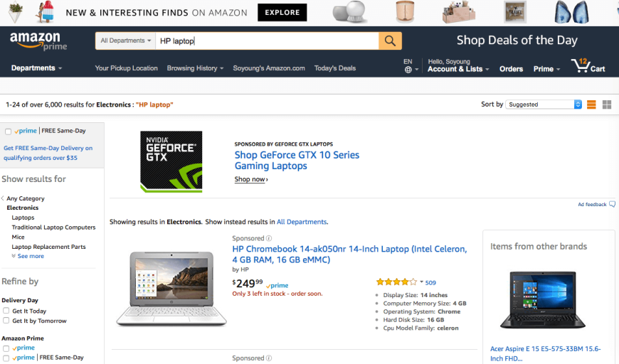Click the Acer Aspire laptop image
Viewport: 619px width, 364px height.
[543, 300]
